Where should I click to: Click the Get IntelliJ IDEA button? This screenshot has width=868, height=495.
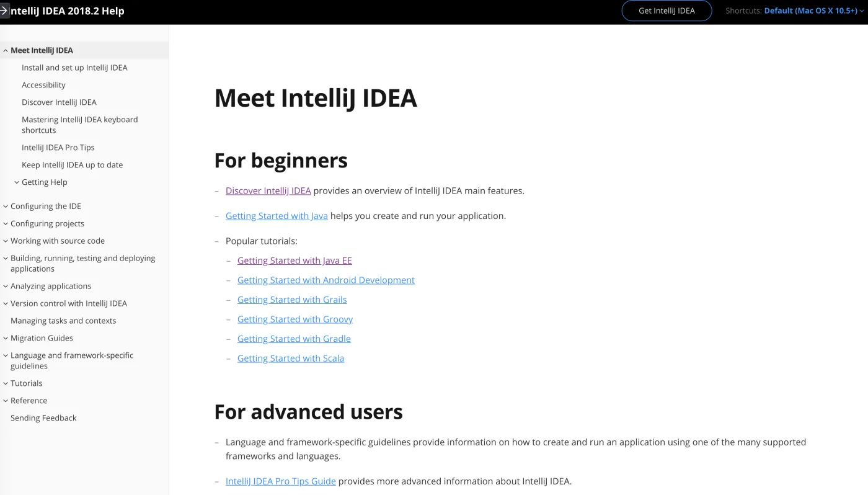[x=666, y=11]
